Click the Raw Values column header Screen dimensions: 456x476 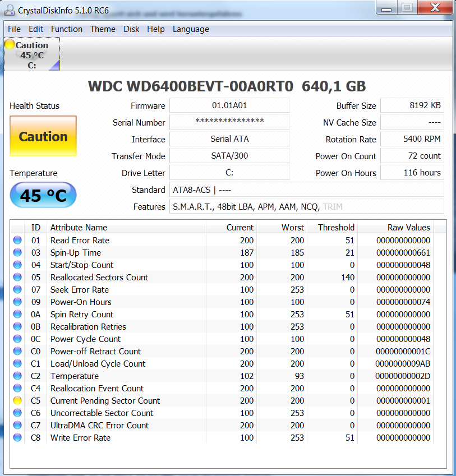coord(395,228)
